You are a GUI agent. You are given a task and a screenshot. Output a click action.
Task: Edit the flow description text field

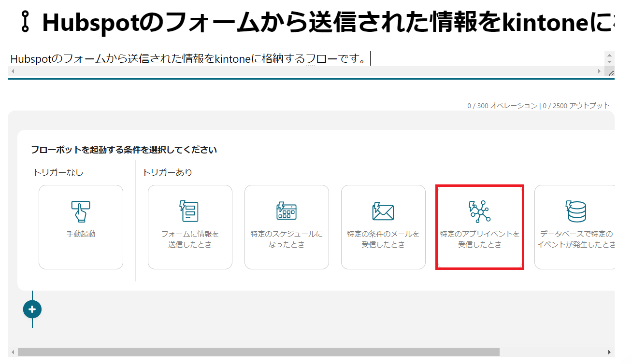[x=306, y=59]
